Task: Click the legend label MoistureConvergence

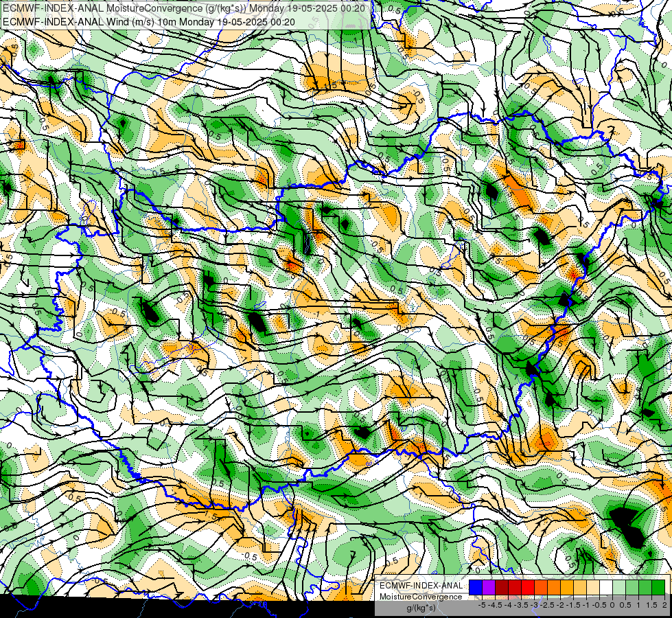Action: coord(421,597)
